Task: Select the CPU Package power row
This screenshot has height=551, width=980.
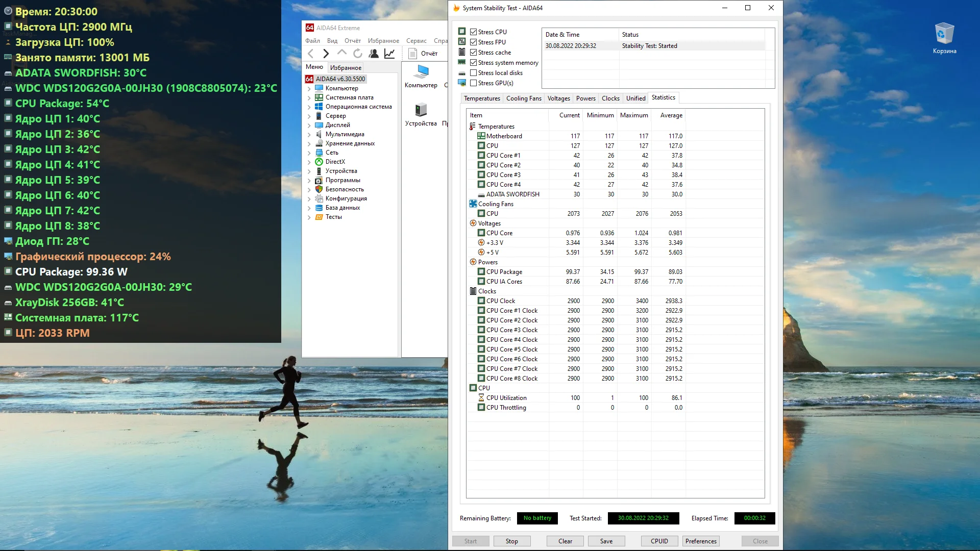Action: click(x=504, y=272)
